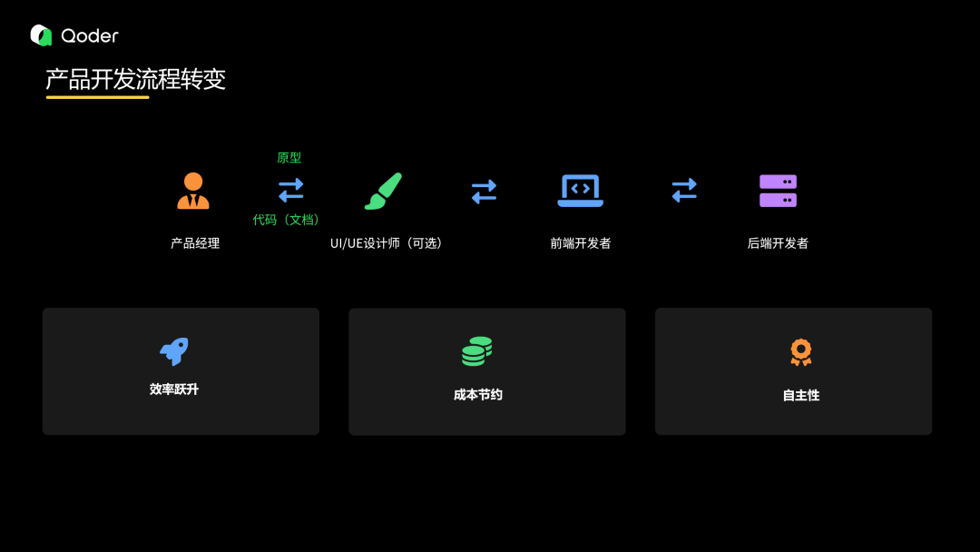Click the green 原型 label
This screenshot has height=552, width=980.
289,157
